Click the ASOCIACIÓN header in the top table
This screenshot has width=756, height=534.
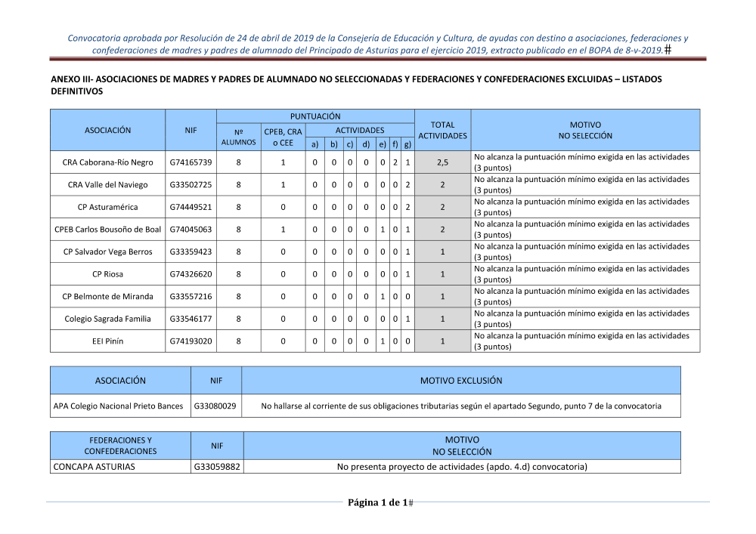pos(107,130)
